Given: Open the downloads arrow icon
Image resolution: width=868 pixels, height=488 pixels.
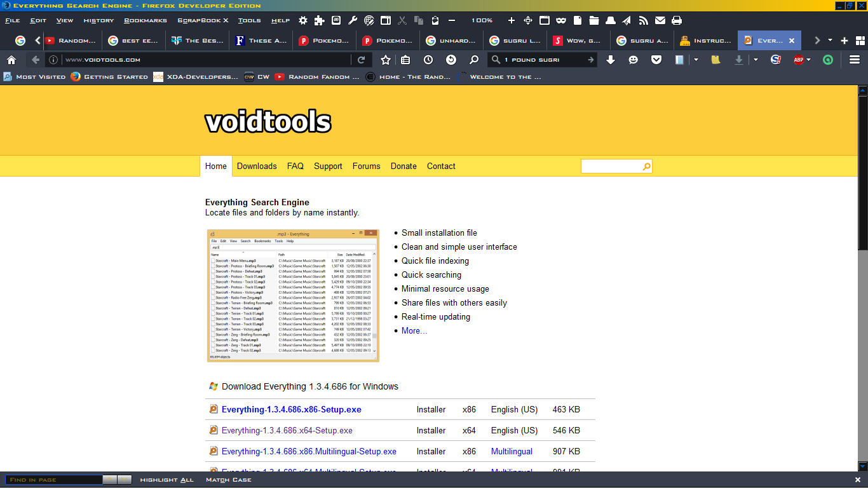Looking at the screenshot, I should pos(611,60).
